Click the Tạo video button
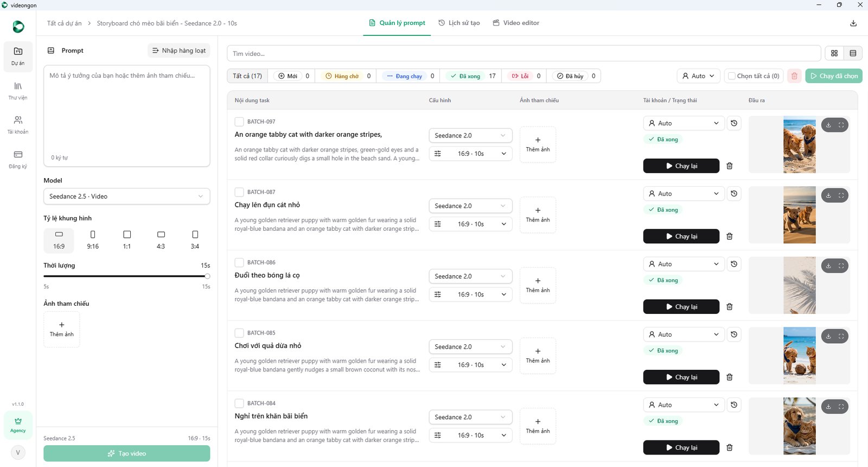Image resolution: width=868 pixels, height=467 pixels. tap(127, 453)
